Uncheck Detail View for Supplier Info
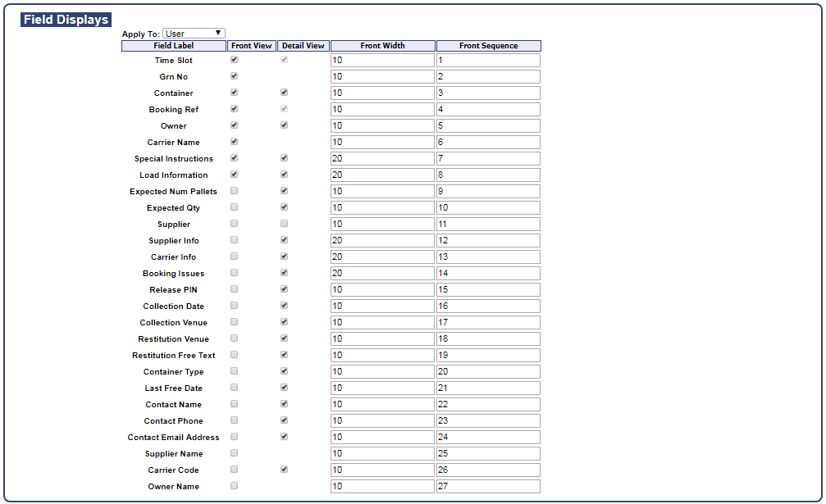This screenshot has height=504, width=826. tap(284, 239)
